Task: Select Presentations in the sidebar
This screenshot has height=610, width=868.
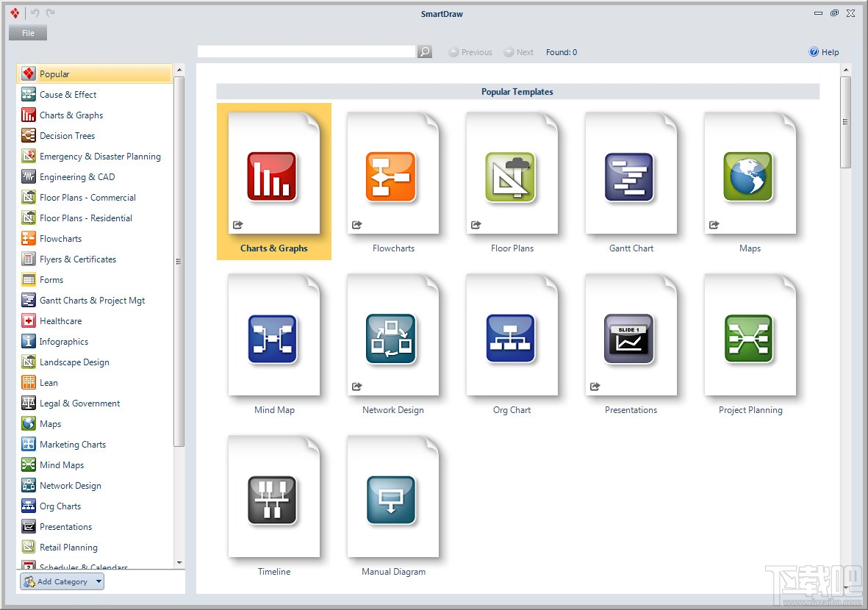Action: pos(95,526)
